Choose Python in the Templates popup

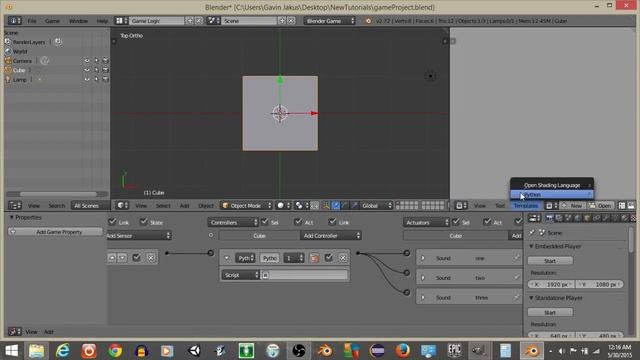pyautogui.click(x=552, y=195)
